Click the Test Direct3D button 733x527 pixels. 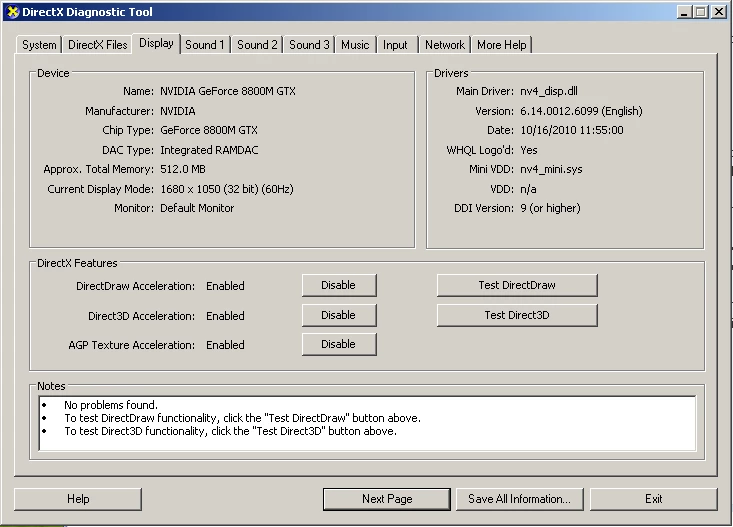(x=517, y=315)
